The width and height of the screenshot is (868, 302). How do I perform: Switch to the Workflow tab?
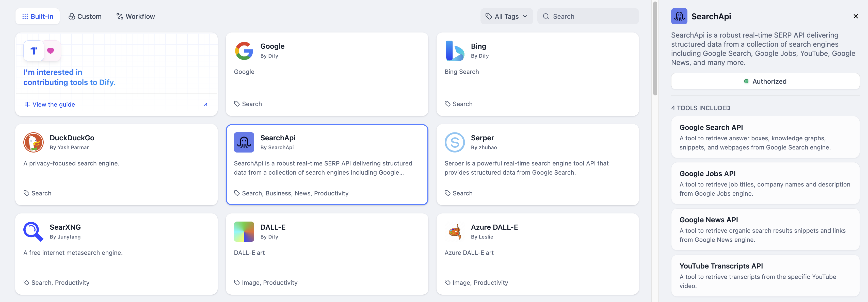(135, 16)
